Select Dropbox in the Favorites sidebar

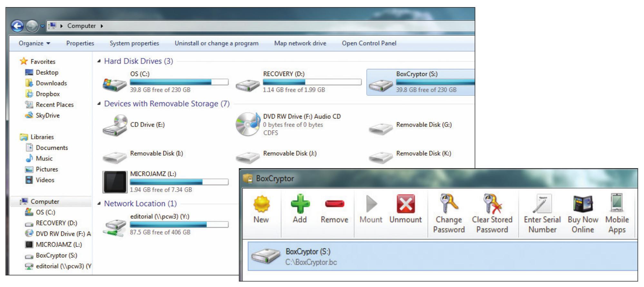(x=48, y=94)
